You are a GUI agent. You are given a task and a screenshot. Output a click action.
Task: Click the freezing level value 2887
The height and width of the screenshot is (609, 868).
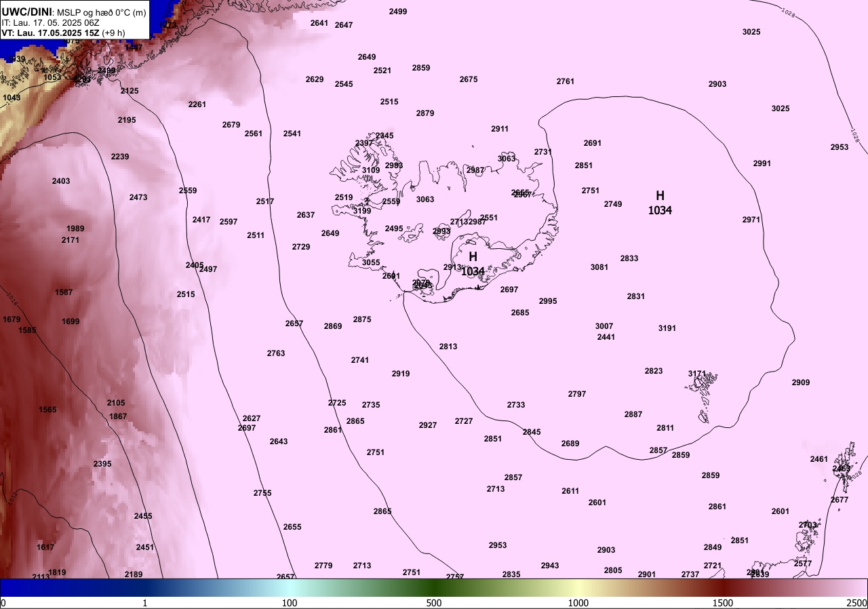[x=633, y=414]
